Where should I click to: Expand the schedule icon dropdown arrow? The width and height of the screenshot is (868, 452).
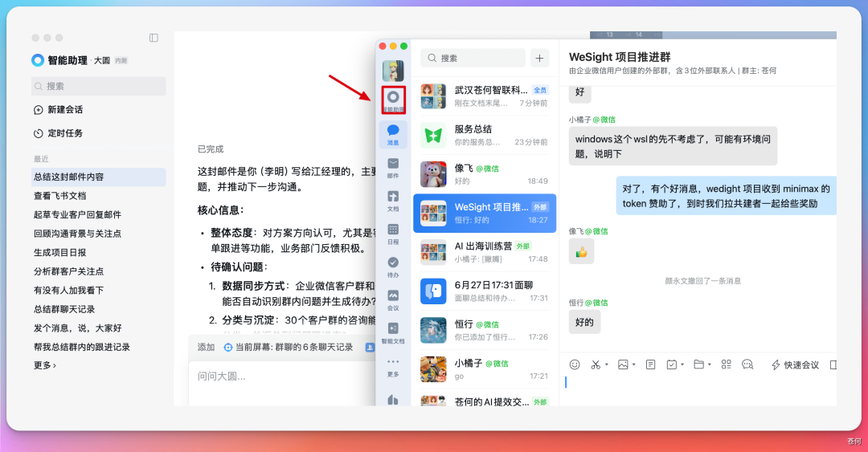(682, 364)
